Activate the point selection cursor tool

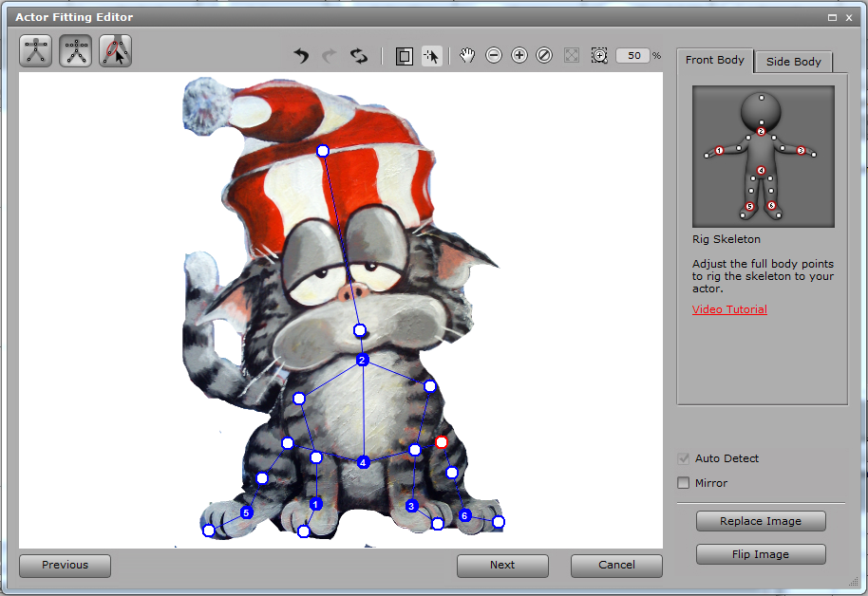tap(431, 56)
